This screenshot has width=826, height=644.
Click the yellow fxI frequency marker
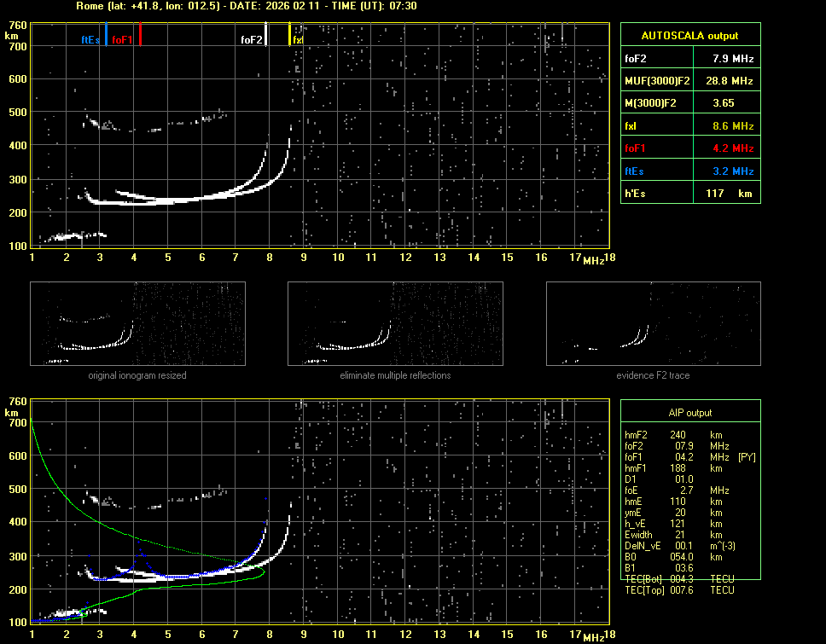coord(290,35)
